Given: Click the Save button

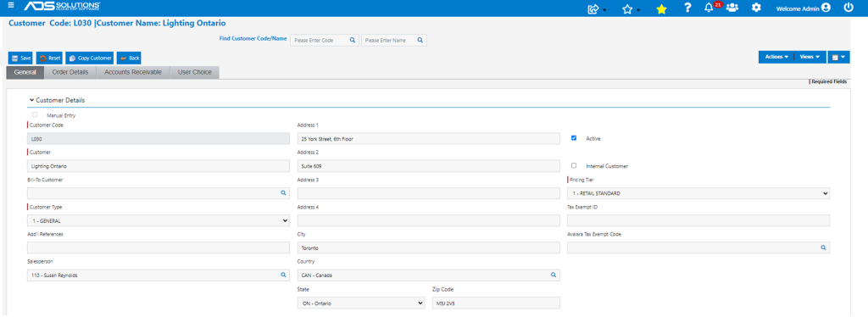Looking at the screenshot, I should click(x=21, y=58).
